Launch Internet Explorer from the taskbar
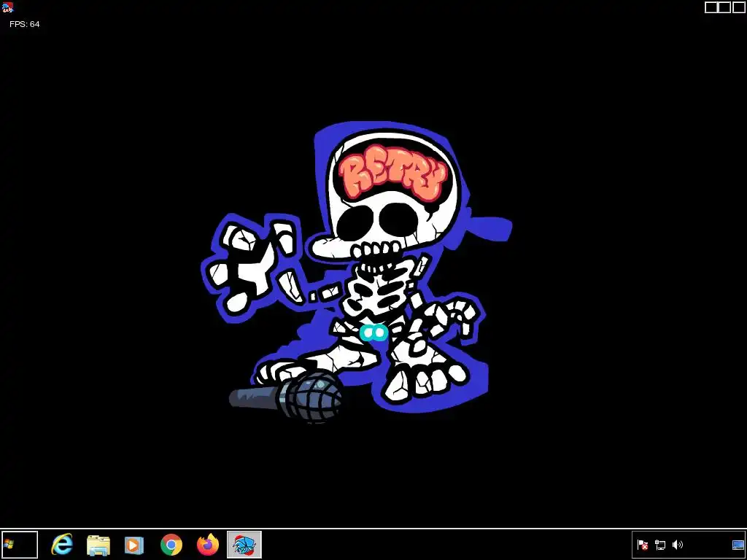The image size is (747, 560). tap(62, 544)
